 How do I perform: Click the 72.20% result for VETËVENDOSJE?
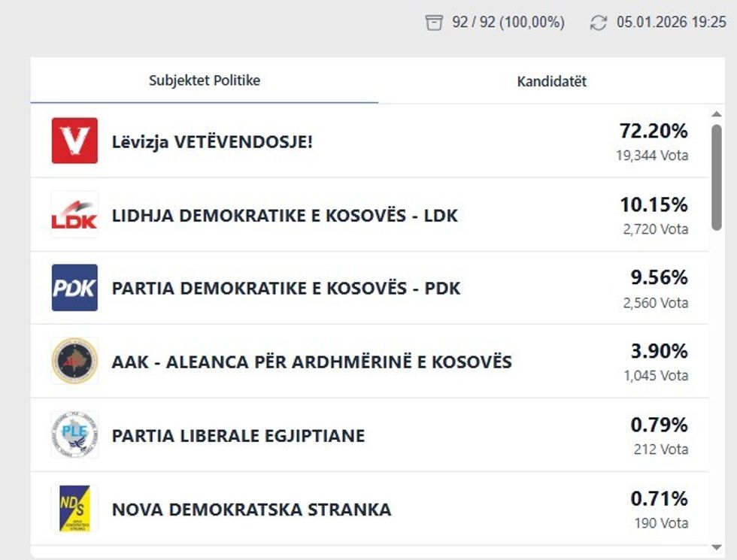pos(653,132)
